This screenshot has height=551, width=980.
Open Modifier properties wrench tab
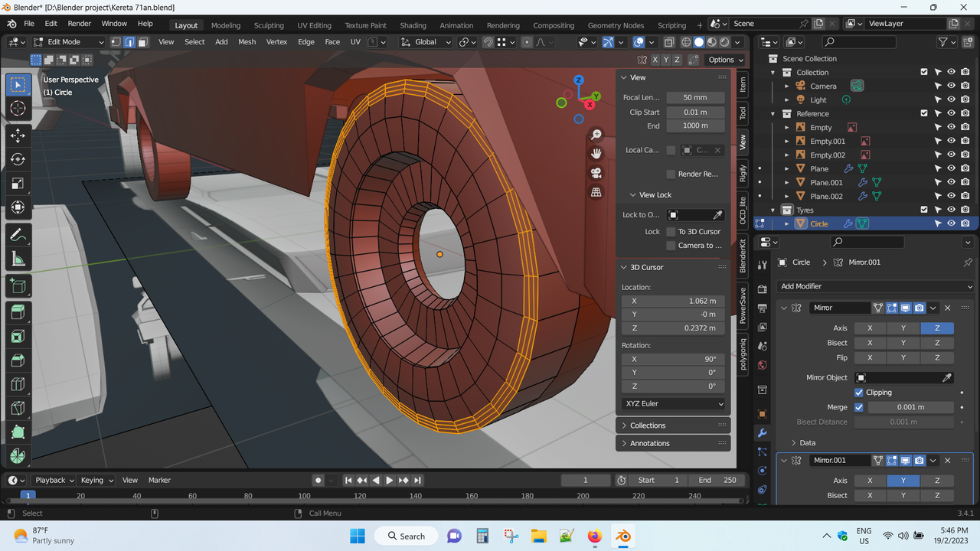pyautogui.click(x=762, y=433)
